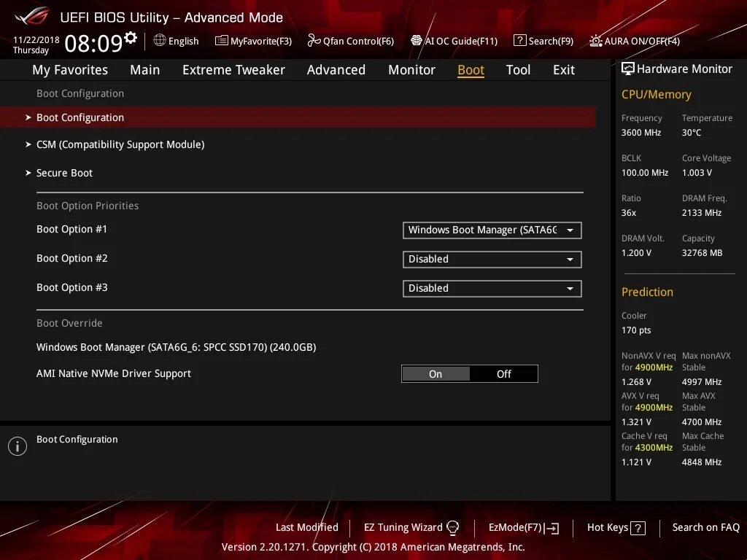Open Boot Option #3 dropdown
The image size is (747, 560).
click(x=492, y=288)
